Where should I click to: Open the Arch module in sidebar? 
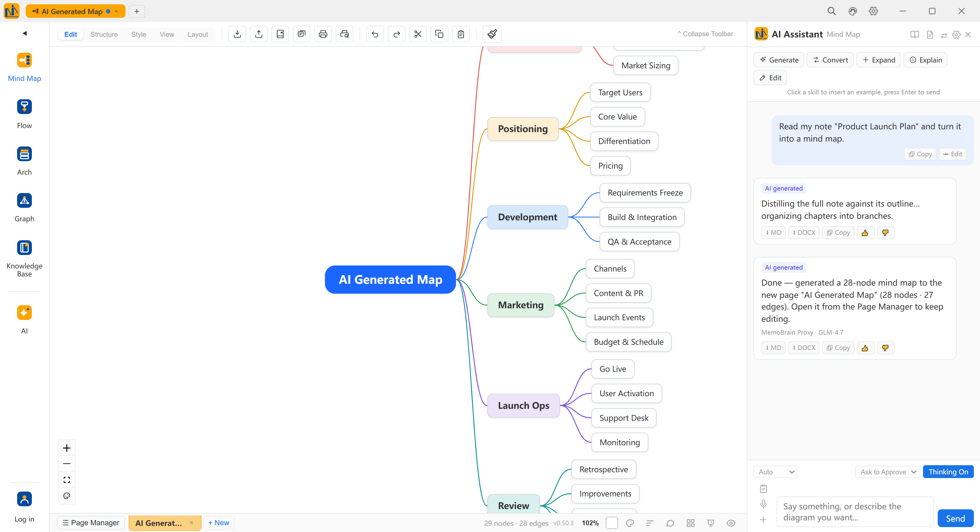pyautogui.click(x=24, y=161)
